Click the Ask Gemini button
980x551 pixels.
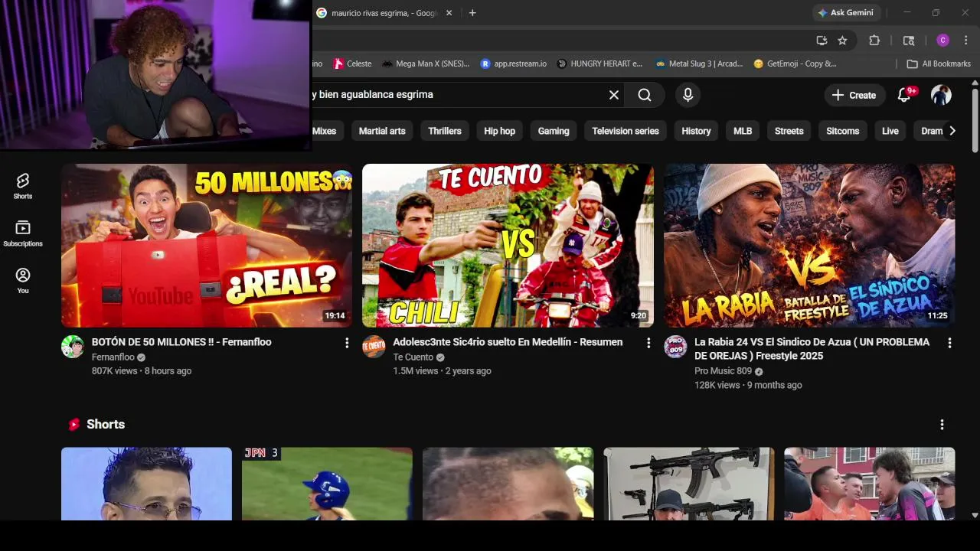[x=846, y=13]
